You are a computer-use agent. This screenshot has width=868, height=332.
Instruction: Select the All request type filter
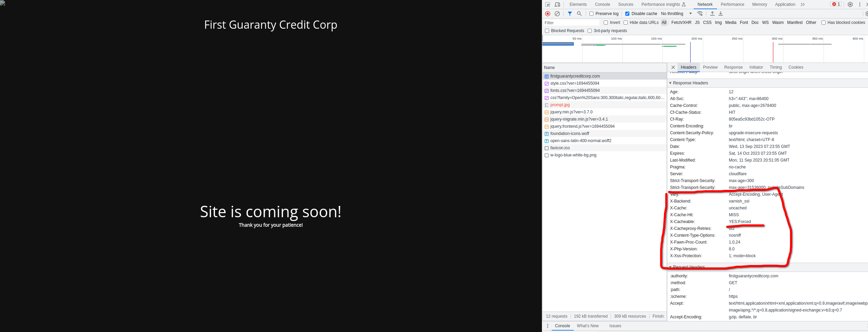click(664, 23)
